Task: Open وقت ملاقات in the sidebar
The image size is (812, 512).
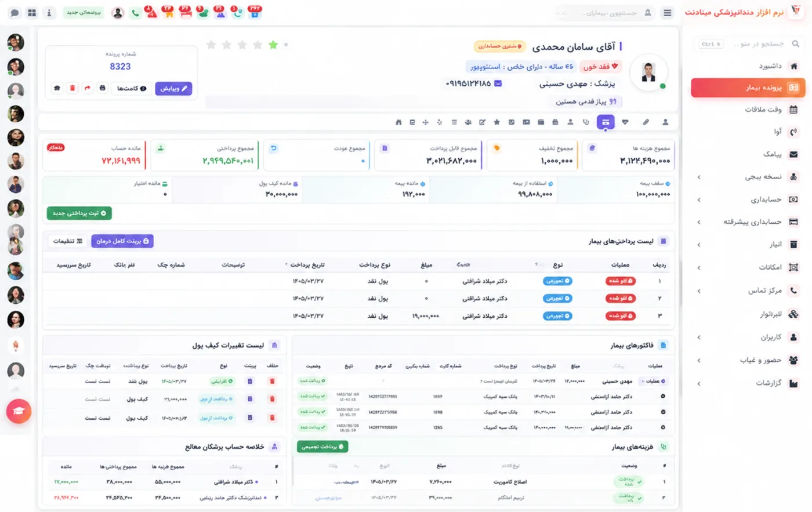Action: (x=748, y=110)
